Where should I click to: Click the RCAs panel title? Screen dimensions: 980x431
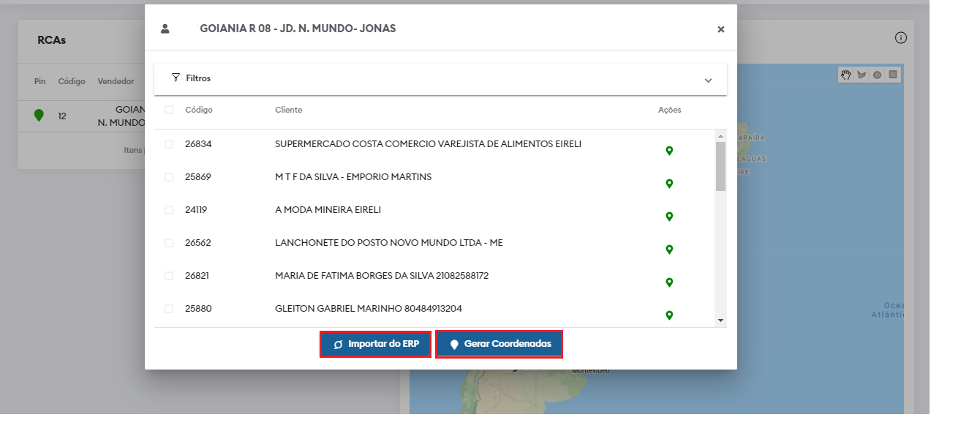pyautogui.click(x=51, y=40)
